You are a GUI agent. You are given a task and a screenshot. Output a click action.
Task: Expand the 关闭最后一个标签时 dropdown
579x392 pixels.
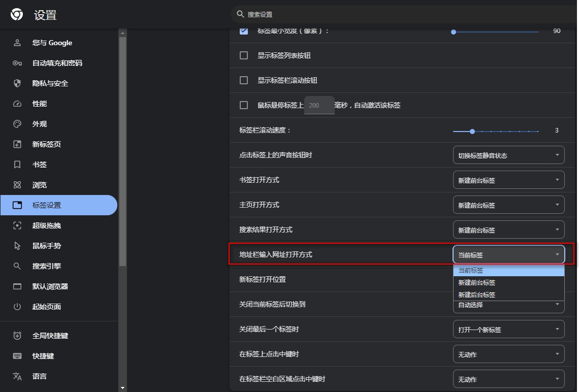click(508, 329)
